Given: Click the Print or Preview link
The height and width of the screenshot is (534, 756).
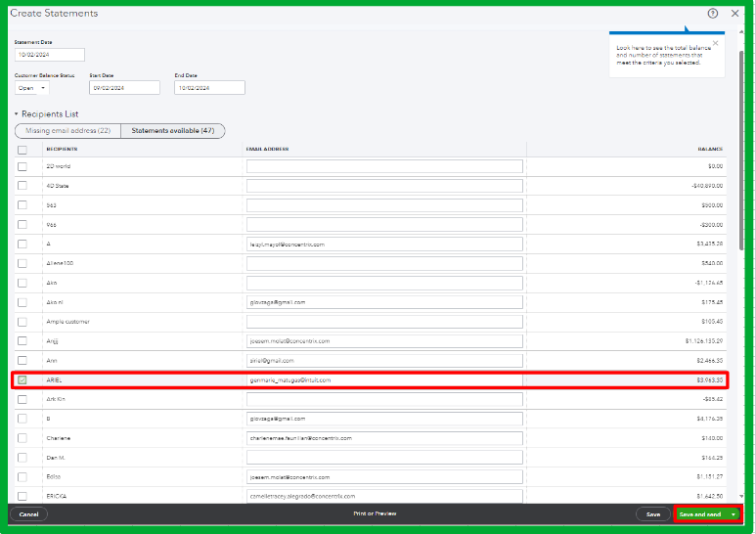Looking at the screenshot, I should click(x=375, y=513).
